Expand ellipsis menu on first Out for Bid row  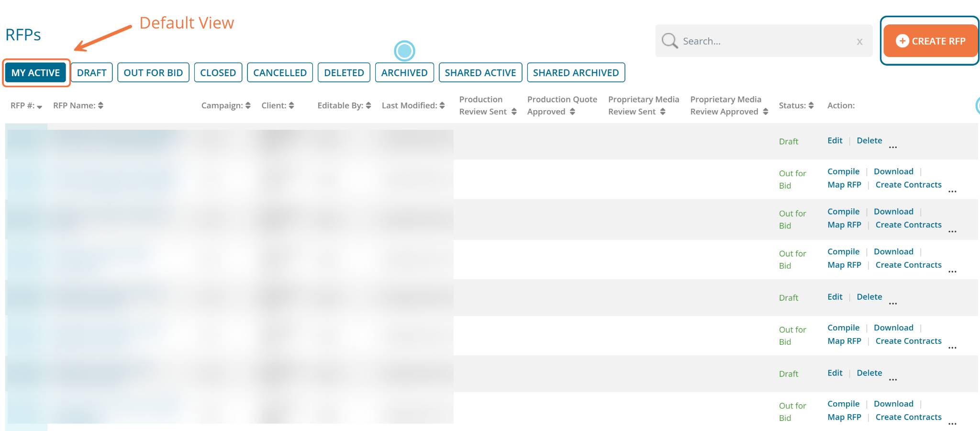[952, 191]
